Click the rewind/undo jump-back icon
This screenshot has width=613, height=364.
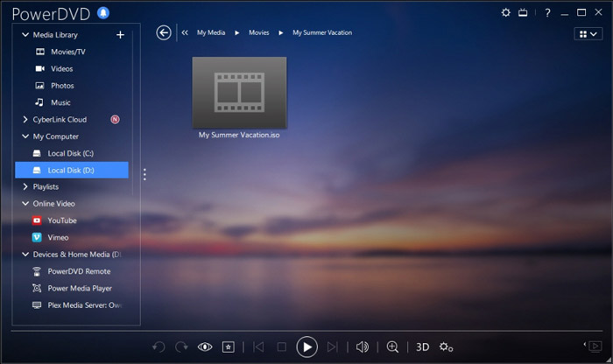coord(159,346)
